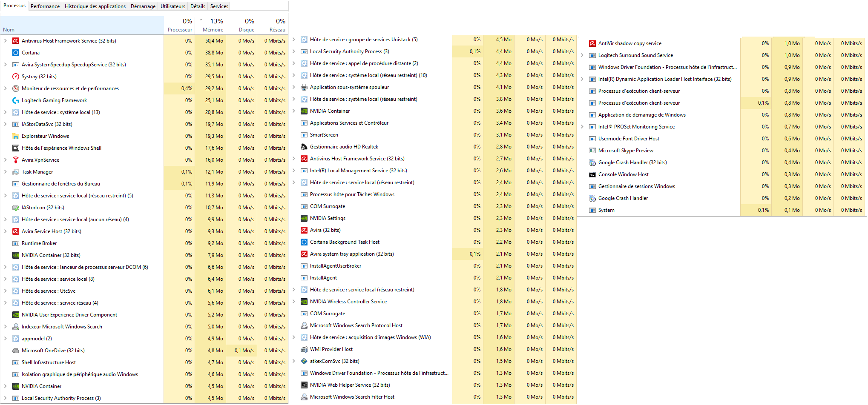Click the Avira system tray application icon
868x405 pixels.
[x=304, y=254]
